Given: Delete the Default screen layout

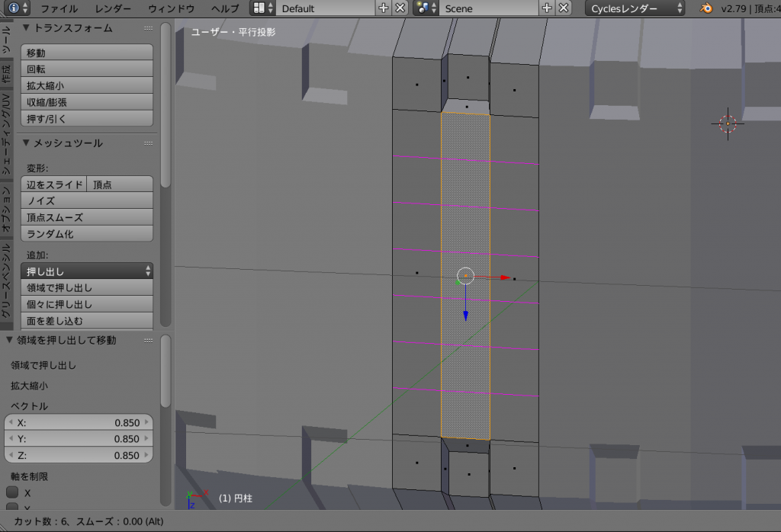Looking at the screenshot, I should tap(400, 8).
